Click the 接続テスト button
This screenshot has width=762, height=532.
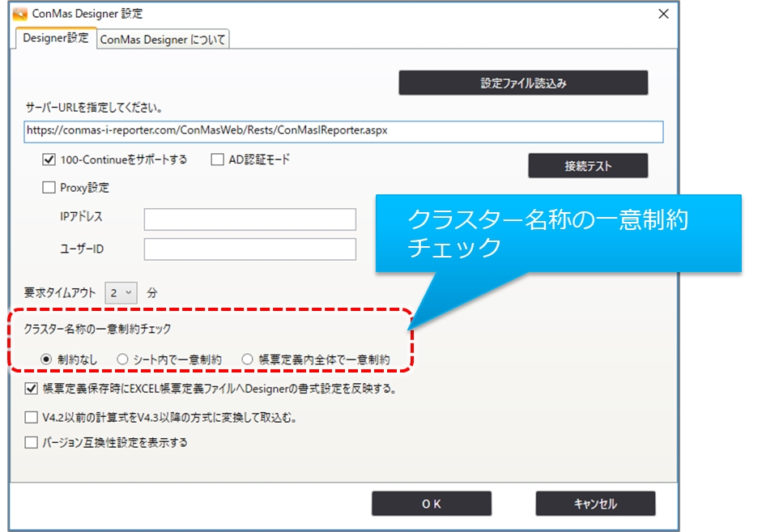(x=588, y=166)
